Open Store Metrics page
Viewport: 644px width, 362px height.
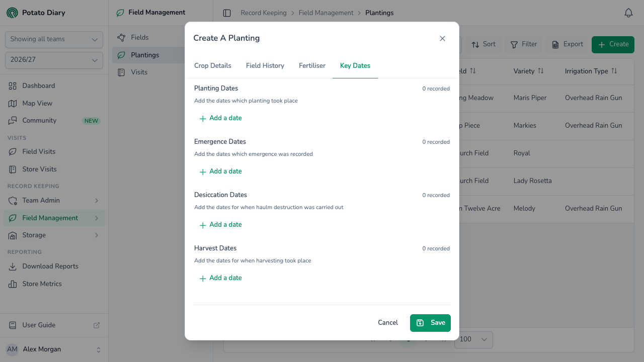click(54, 284)
